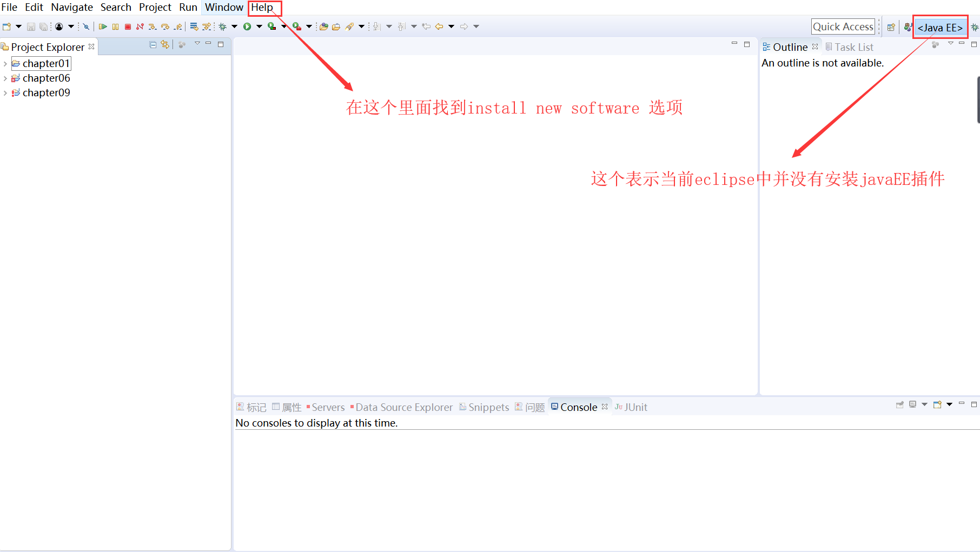
Task: Expand the chapter01 project
Action: point(5,64)
